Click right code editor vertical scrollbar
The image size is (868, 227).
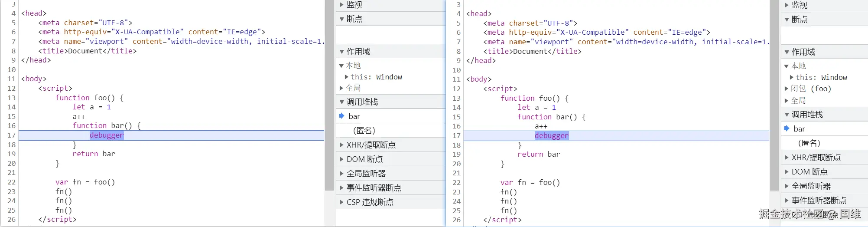click(774, 95)
